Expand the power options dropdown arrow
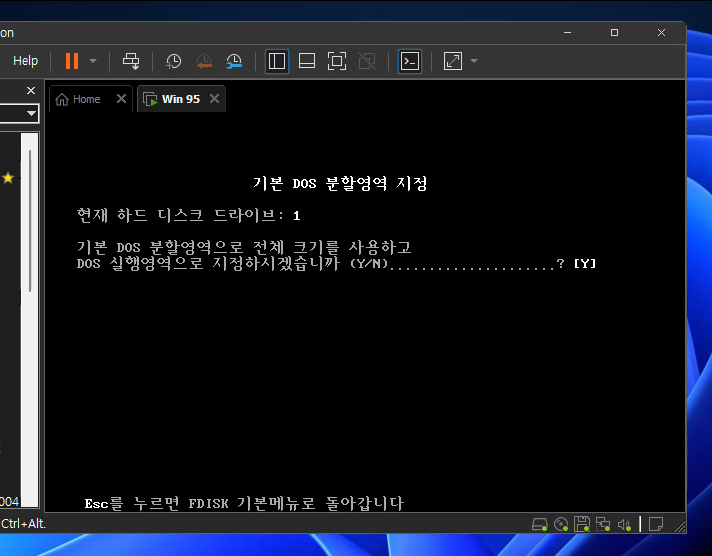The height and width of the screenshot is (556, 712). [93, 61]
